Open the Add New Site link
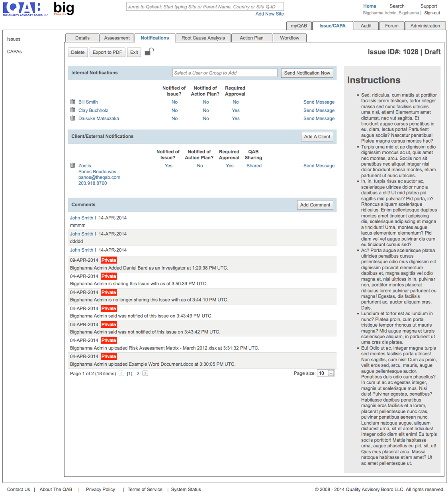This screenshot has height=496, width=448. (270, 14)
